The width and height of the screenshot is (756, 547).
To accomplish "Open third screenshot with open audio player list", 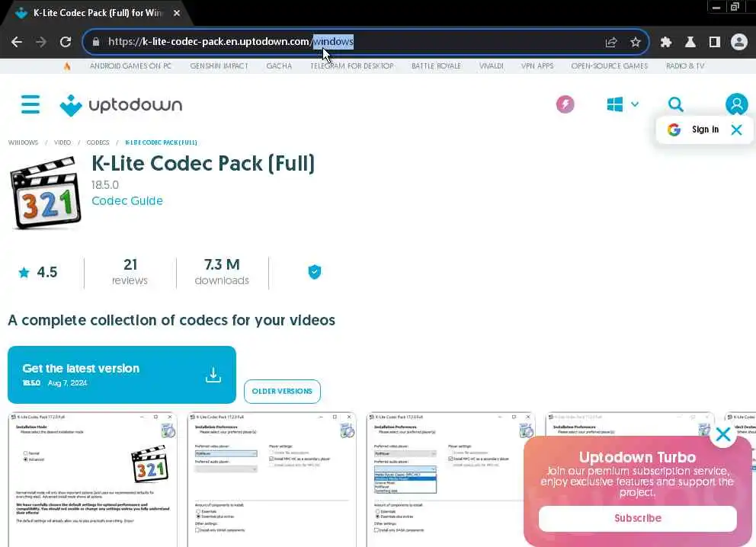I will point(451,479).
